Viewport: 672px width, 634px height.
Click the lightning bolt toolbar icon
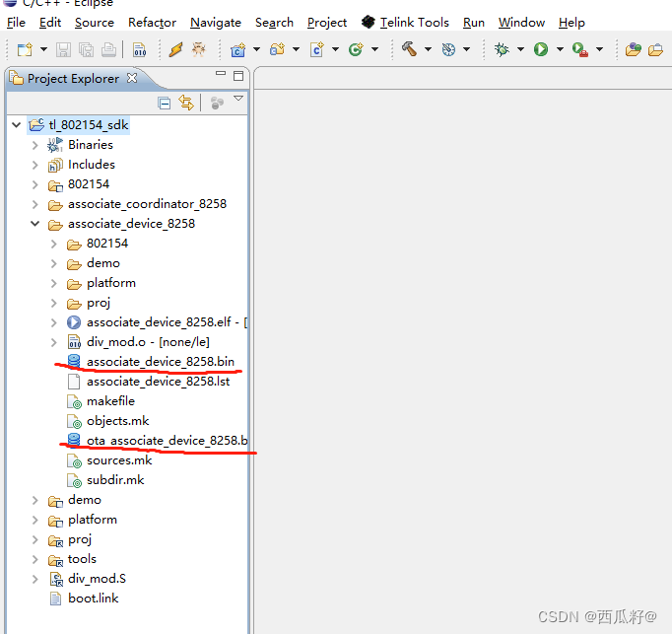point(175,49)
